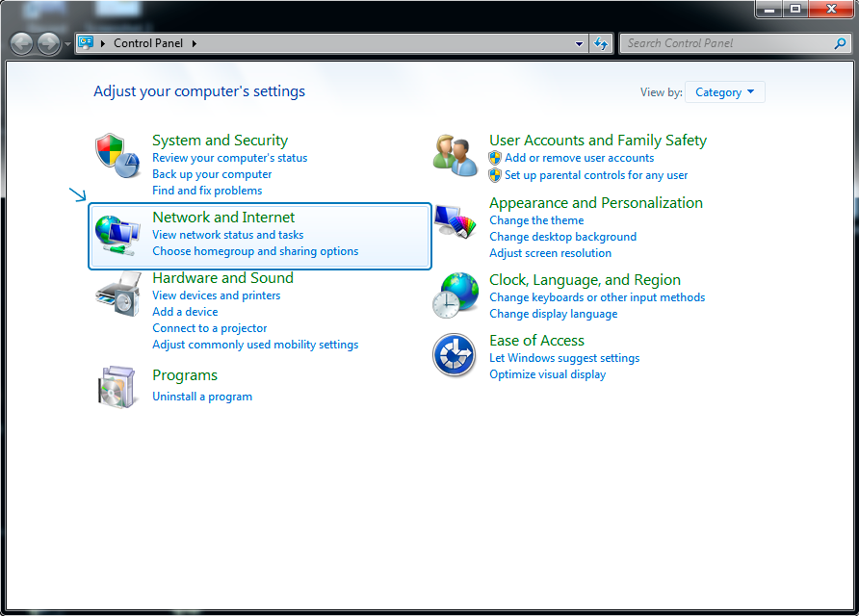Open the Hardware and Sound heading
The width and height of the screenshot is (859, 616).
coord(223,277)
